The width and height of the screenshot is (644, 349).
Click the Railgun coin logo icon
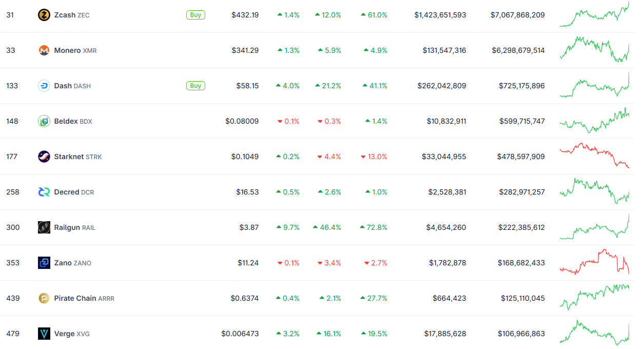click(x=44, y=227)
